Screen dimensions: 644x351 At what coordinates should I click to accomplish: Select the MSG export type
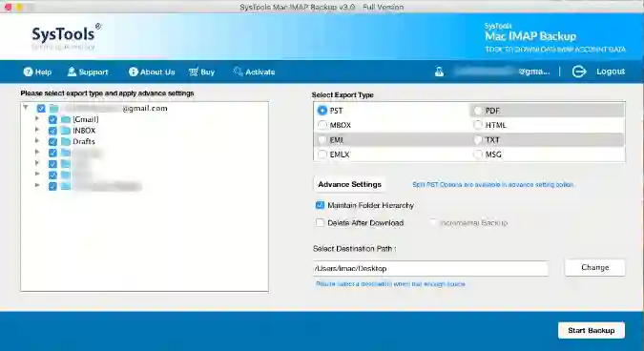pyautogui.click(x=478, y=155)
